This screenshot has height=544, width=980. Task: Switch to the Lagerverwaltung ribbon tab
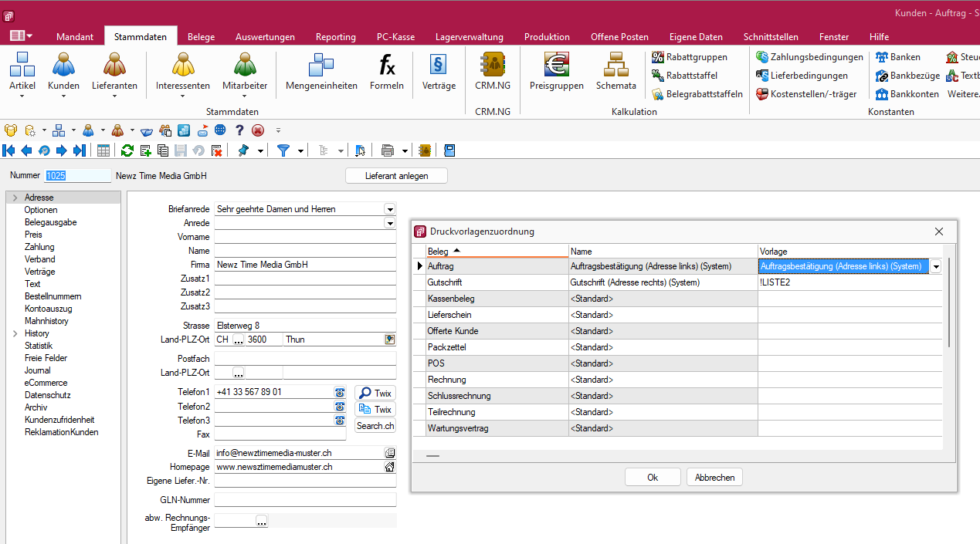point(470,36)
